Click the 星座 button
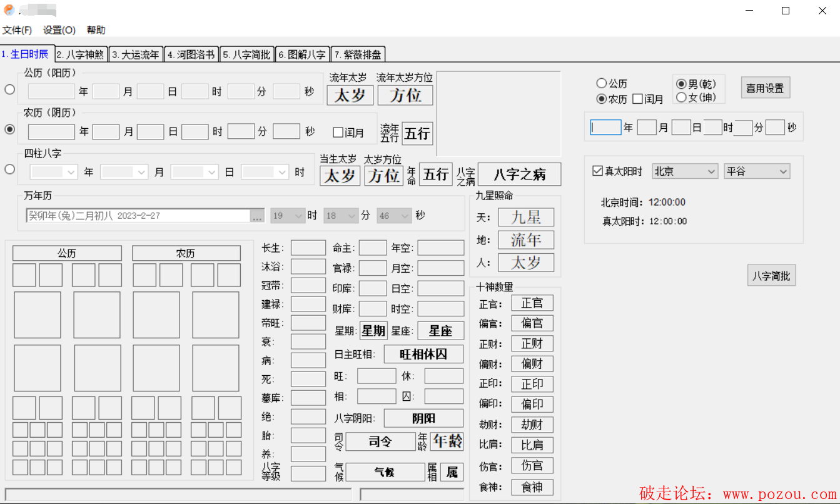The image size is (840, 504). click(440, 331)
